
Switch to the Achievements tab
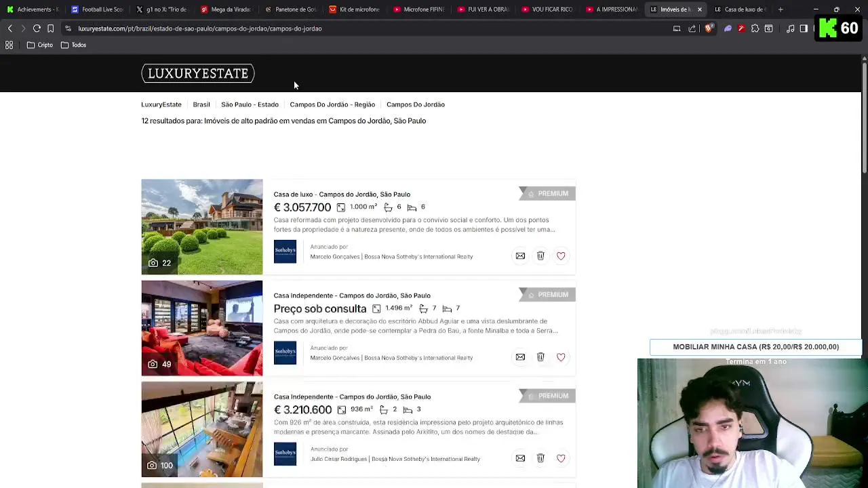33,9
